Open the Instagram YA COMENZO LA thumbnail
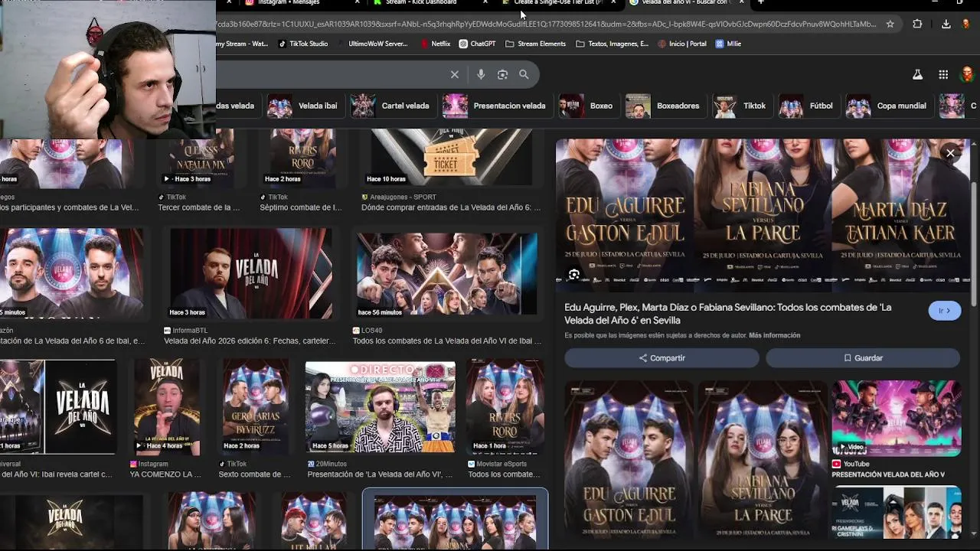The width and height of the screenshot is (980, 551). coord(166,406)
